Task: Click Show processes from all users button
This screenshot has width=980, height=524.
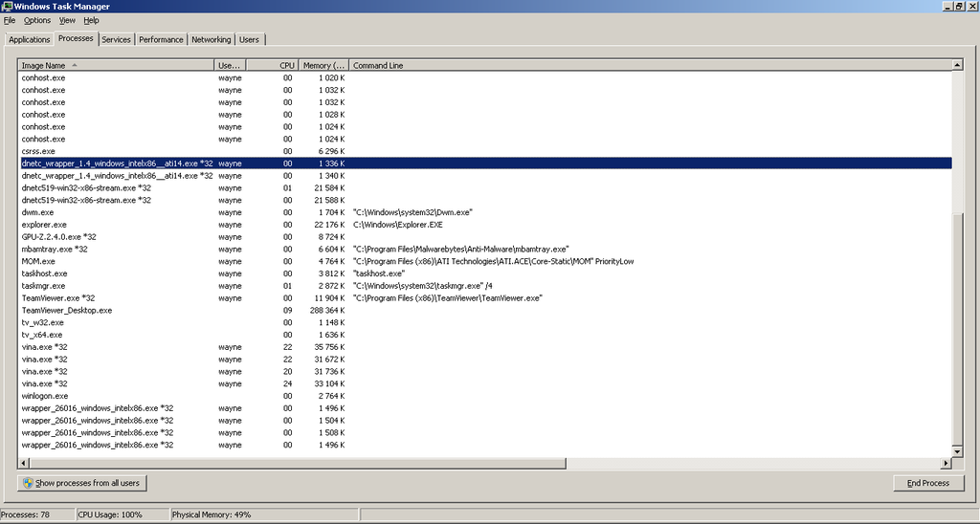Action: (82, 483)
